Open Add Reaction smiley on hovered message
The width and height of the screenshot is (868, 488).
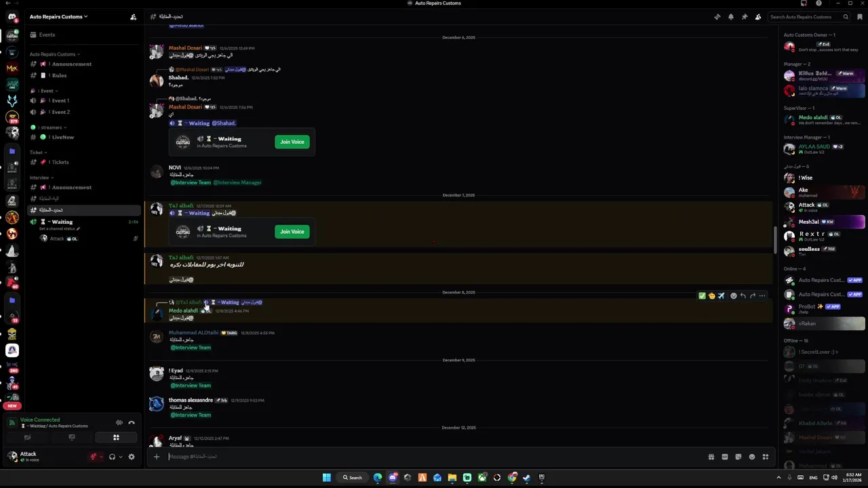click(x=734, y=296)
